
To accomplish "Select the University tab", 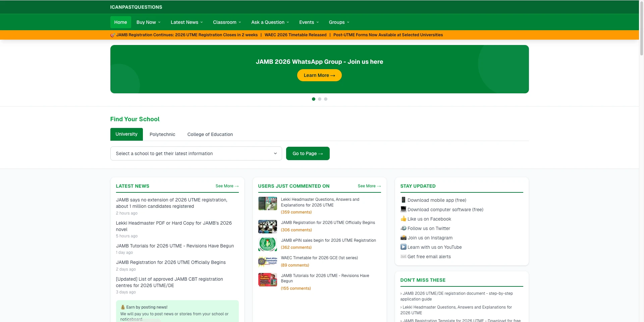I will click(126, 134).
